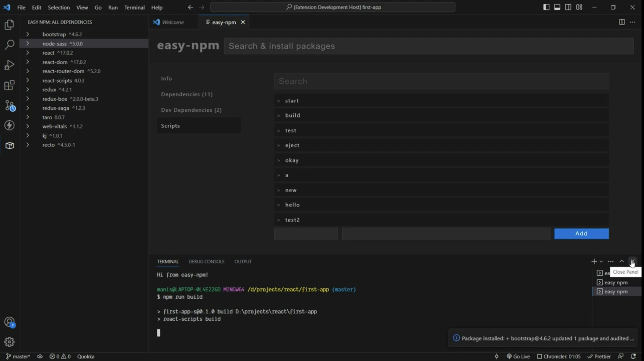
Task: Close the easy-npm editor tab
Action: click(x=243, y=22)
